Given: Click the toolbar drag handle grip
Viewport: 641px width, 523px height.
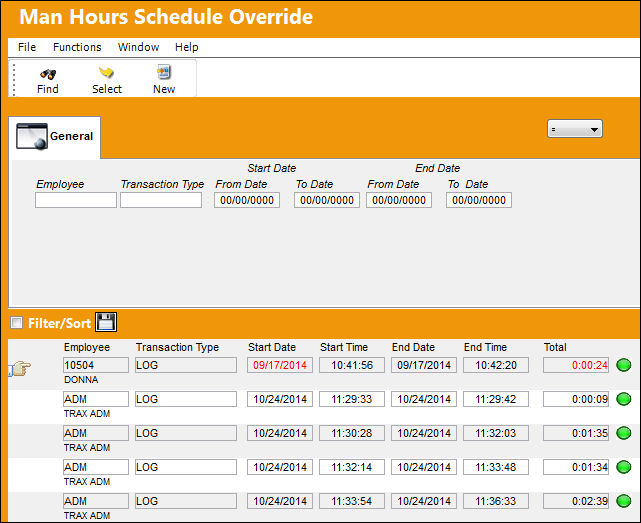Looking at the screenshot, I should [13, 79].
